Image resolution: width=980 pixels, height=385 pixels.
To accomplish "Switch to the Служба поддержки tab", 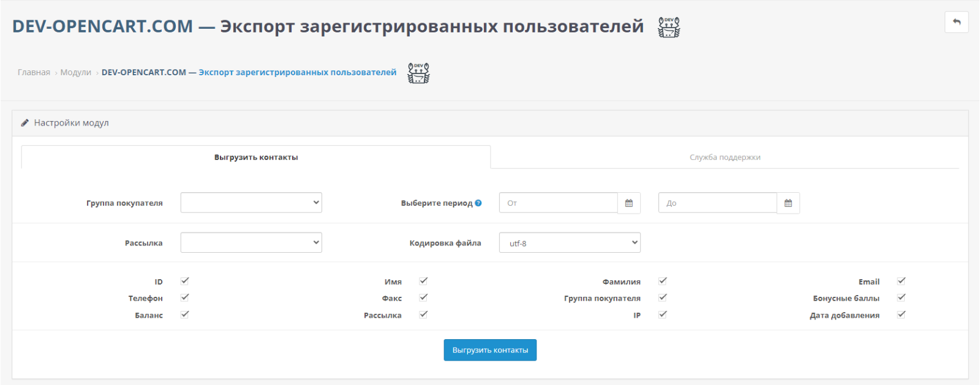I will pos(725,157).
